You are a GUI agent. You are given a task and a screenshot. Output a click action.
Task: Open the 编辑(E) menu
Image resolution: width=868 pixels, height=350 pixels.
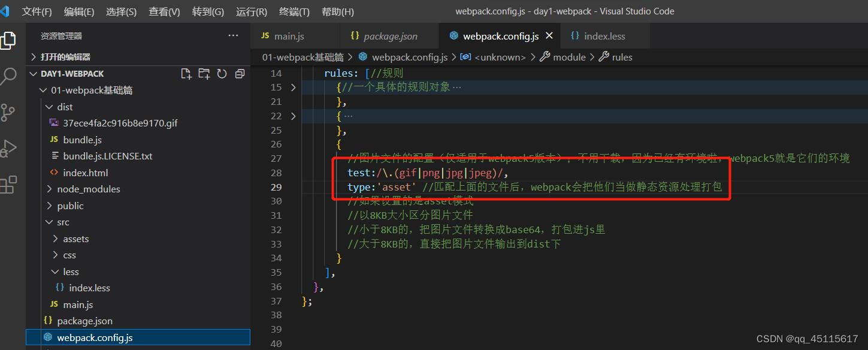pyautogui.click(x=79, y=11)
